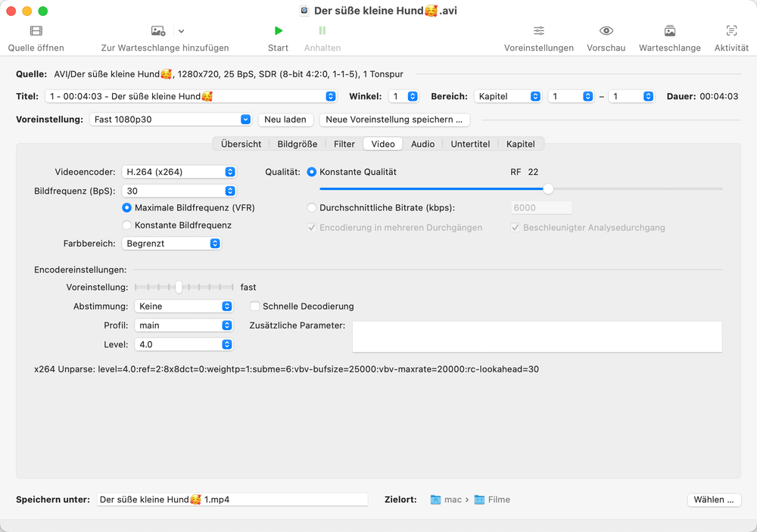Screen dimensions: 757x532
Task: Switch to the Audio tab
Action: 422,144
